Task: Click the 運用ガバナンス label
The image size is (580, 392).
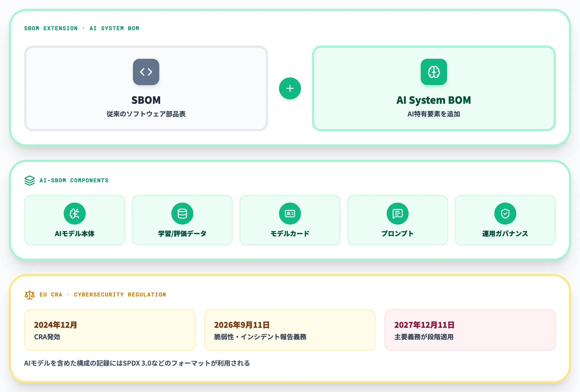Action: pos(505,234)
